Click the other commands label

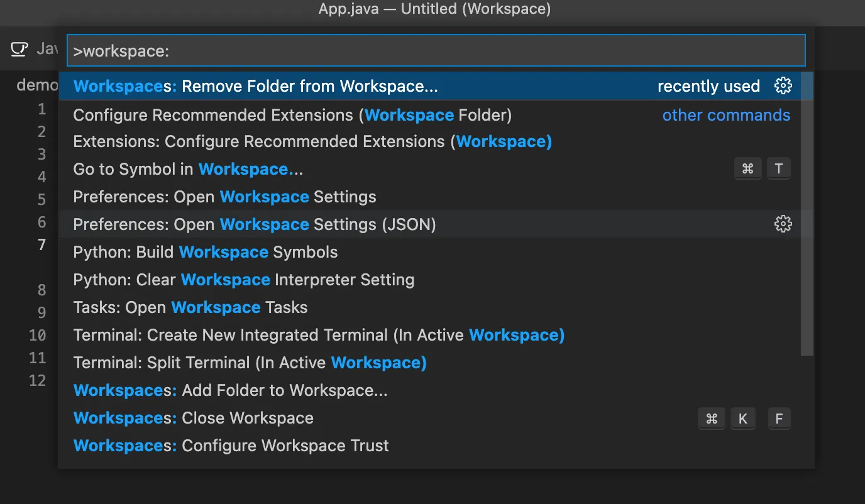coord(726,116)
